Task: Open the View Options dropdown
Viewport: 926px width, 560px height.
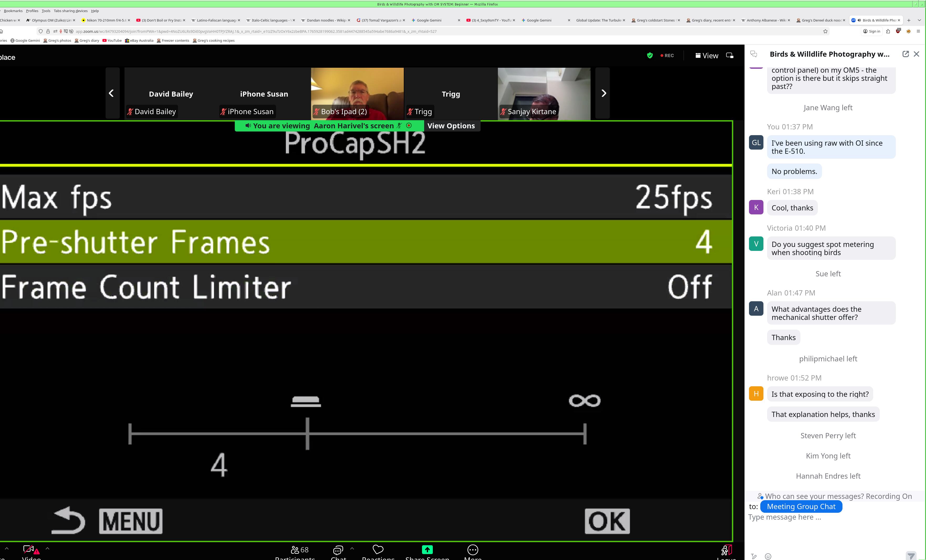Action: click(451, 126)
